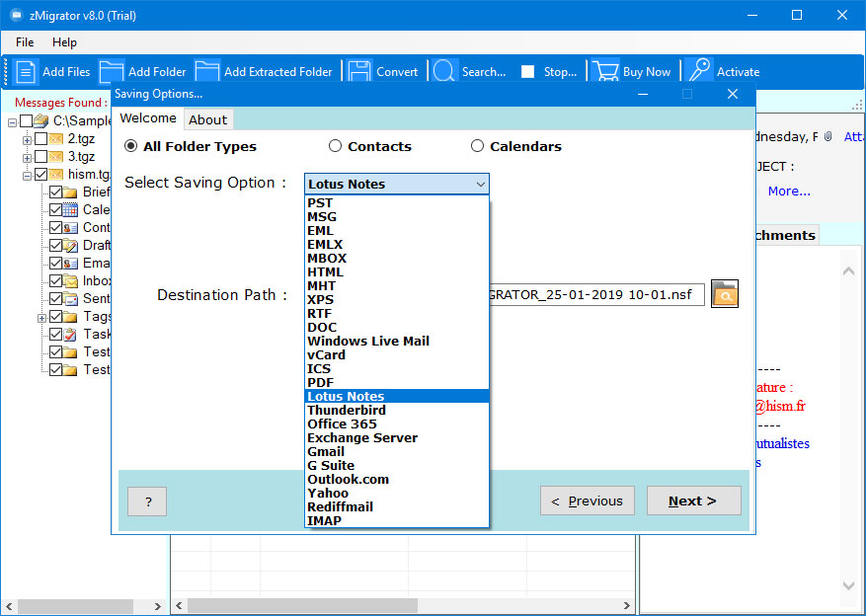The image size is (866, 616).
Task: Switch to the Welcome tab
Action: pos(148,118)
